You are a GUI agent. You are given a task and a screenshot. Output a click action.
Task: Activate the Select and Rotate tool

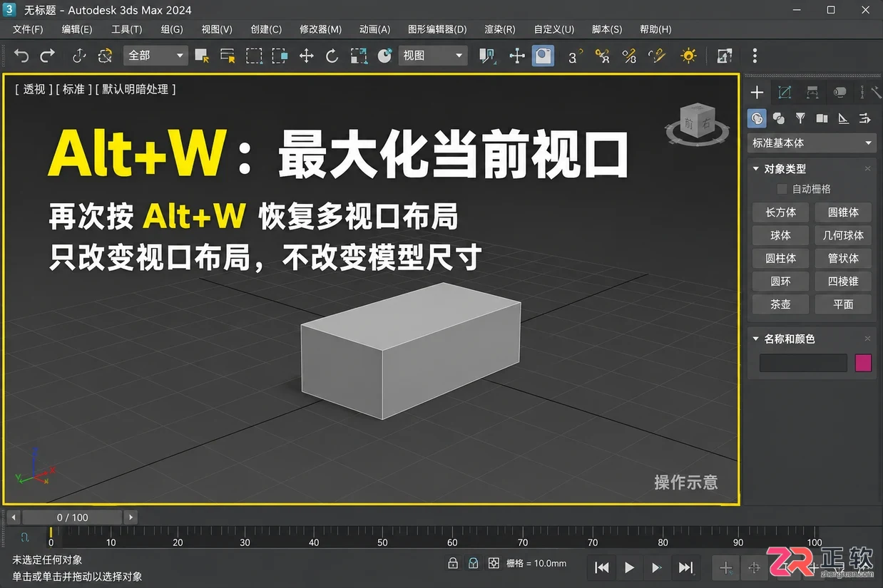pos(332,56)
